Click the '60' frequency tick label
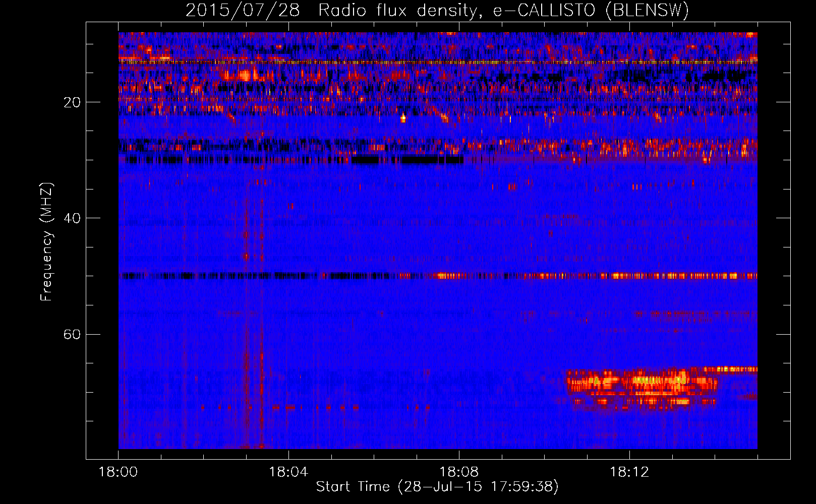The image size is (816, 504). click(x=72, y=334)
